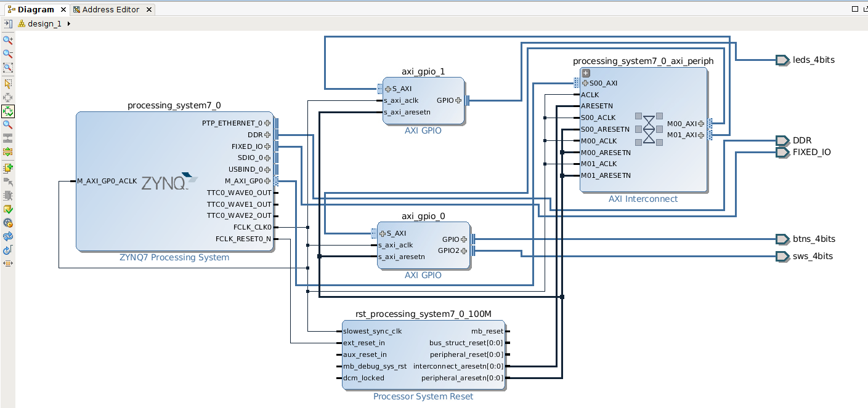Expand FIXED_IO plus on ZYNQ block

pos(267,146)
